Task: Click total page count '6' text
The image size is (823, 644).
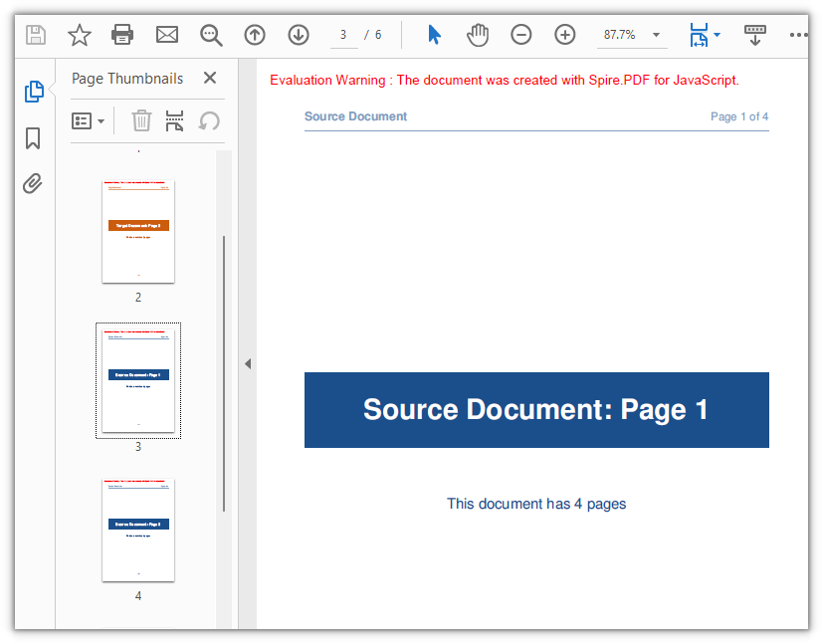Action: [x=378, y=35]
